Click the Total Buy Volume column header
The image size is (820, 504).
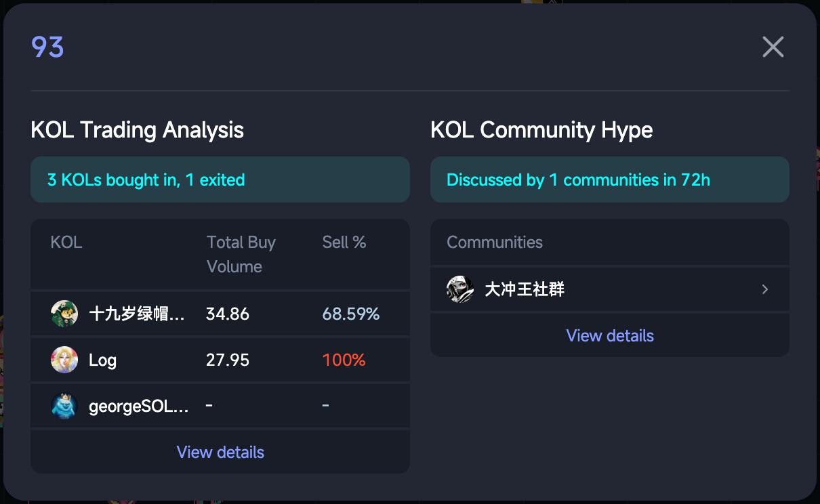point(241,254)
